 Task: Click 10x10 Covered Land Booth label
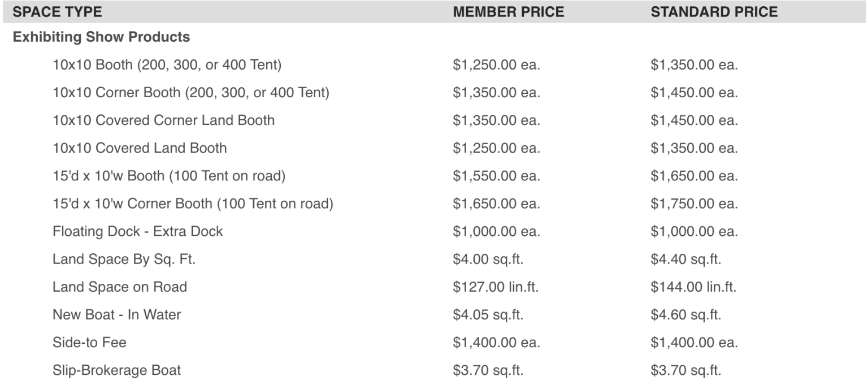point(140,148)
